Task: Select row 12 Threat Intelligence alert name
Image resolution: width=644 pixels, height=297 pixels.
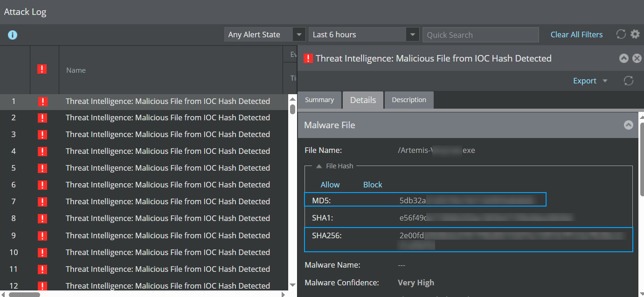Action: point(168,286)
